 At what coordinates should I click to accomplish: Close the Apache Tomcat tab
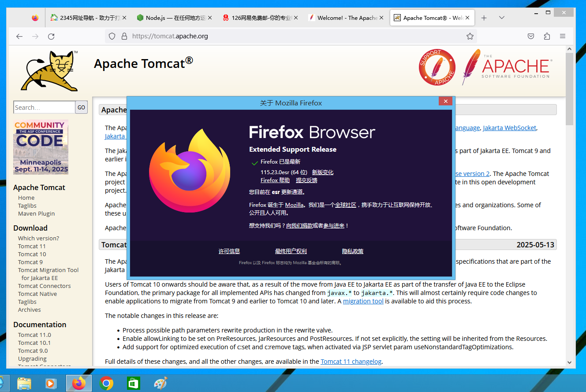click(467, 18)
